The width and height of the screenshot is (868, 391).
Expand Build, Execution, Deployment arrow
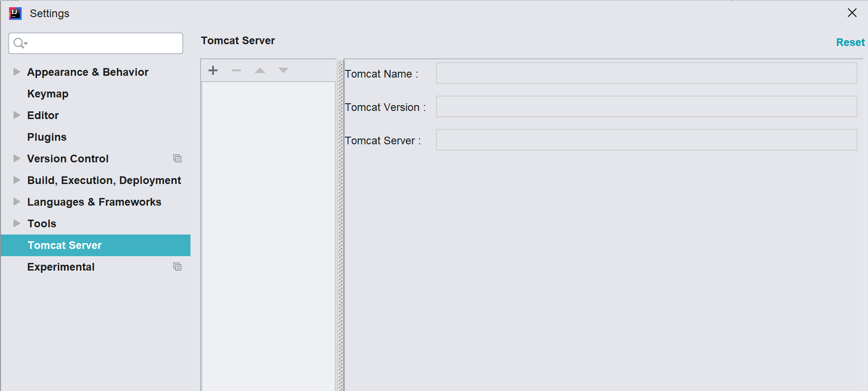tap(17, 180)
